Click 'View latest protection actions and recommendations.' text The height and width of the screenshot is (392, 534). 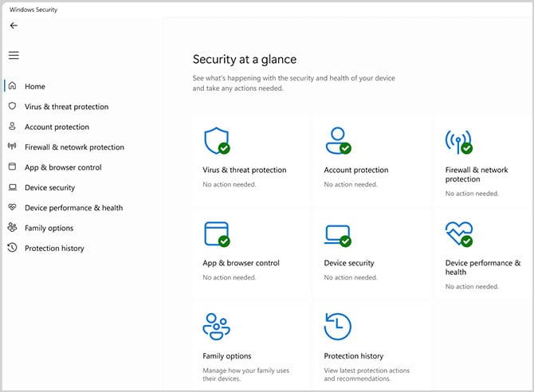[x=367, y=374]
